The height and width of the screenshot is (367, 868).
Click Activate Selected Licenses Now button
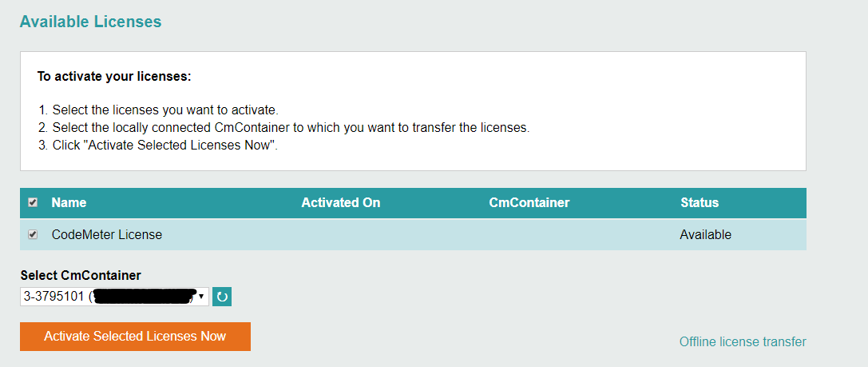135,337
